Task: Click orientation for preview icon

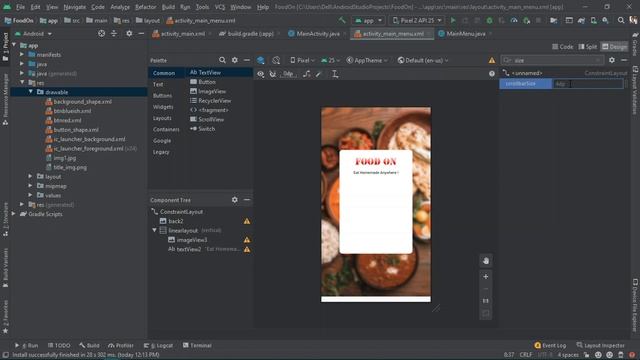Action: pyautogui.click(x=276, y=60)
